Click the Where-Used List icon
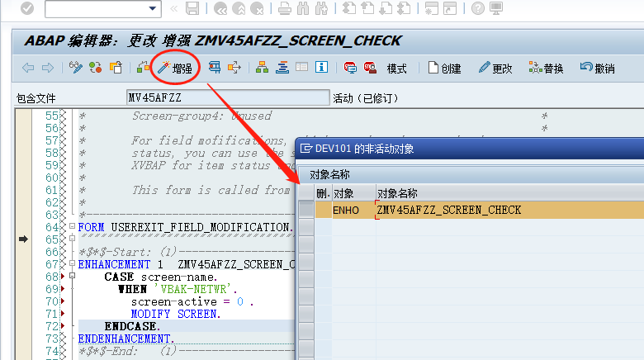The height and width of the screenshot is (360, 644). pyautogui.click(x=214, y=68)
